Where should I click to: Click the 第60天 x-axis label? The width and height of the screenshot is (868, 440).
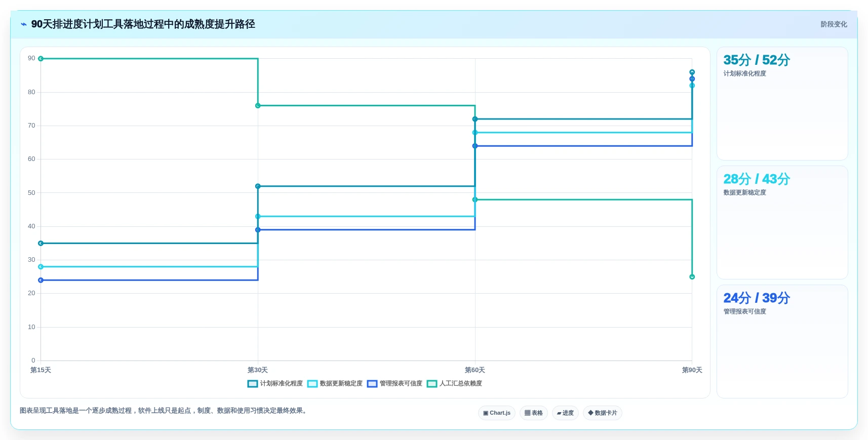(475, 370)
